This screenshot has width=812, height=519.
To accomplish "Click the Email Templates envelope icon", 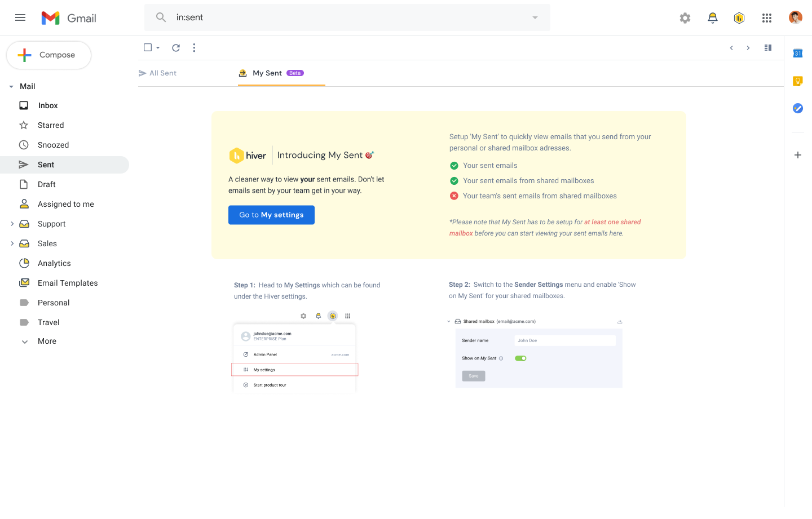I will (24, 282).
